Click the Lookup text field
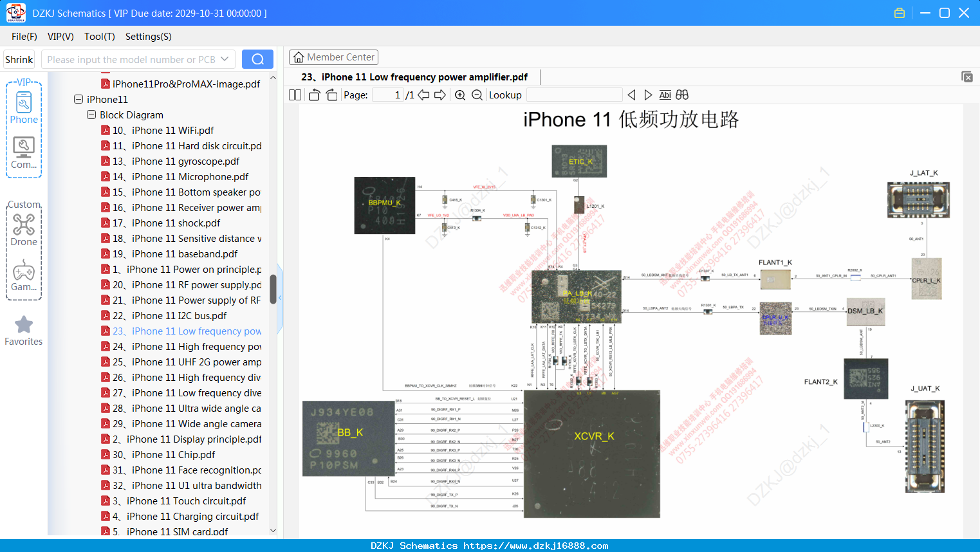The width and height of the screenshot is (980, 552). 575,95
